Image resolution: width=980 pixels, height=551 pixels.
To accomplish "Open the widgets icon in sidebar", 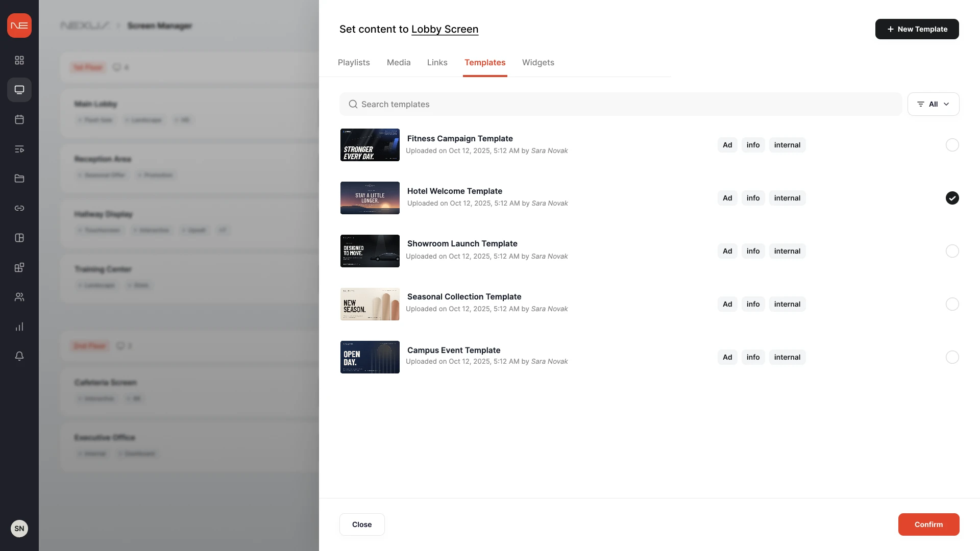I will pyautogui.click(x=19, y=267).
